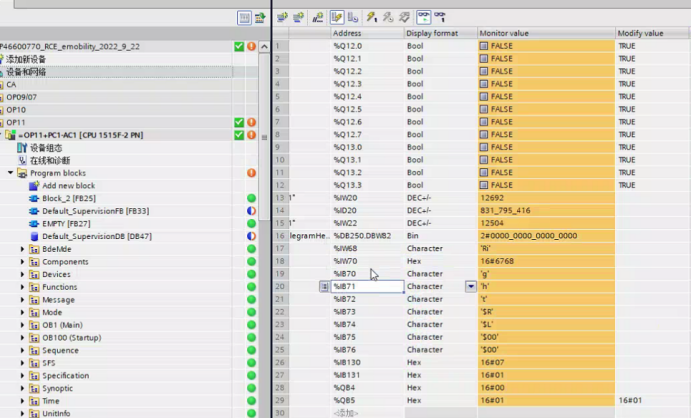Click the TRUE modify value for %Q13.3
Screen dimensions: 692x419
click(627, 185)
